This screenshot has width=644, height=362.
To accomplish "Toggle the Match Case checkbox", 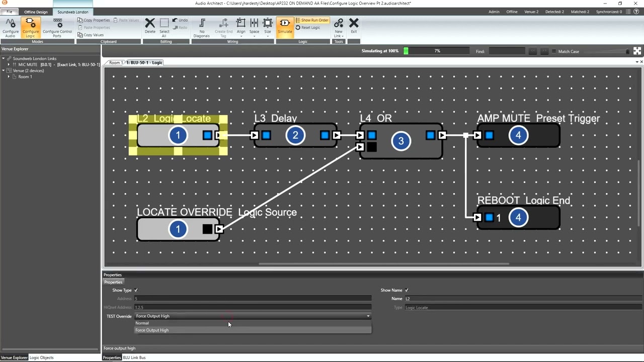I will pyautogui.click(x=554, y=51).
